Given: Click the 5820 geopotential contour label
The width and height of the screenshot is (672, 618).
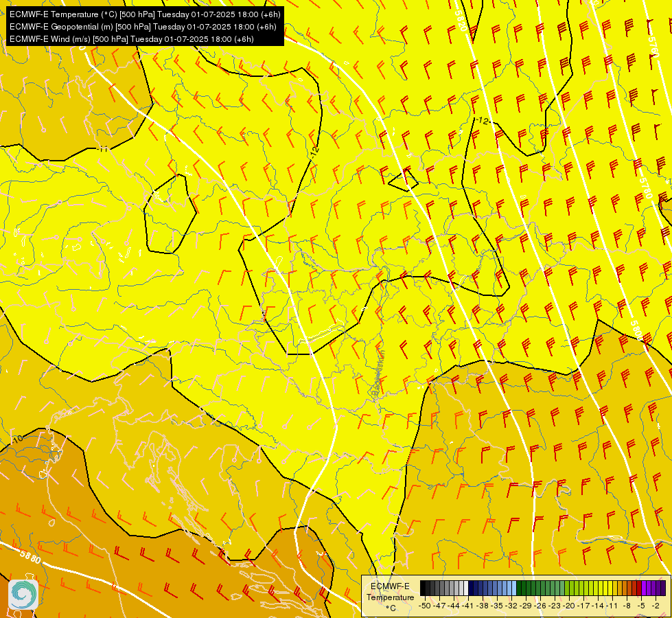Looking at the screenshot, I should [462, 21].
